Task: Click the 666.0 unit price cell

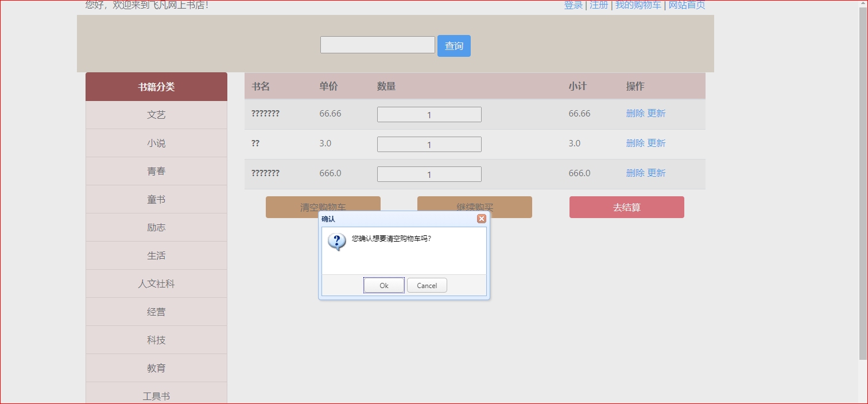Action: tap(331, 173)
